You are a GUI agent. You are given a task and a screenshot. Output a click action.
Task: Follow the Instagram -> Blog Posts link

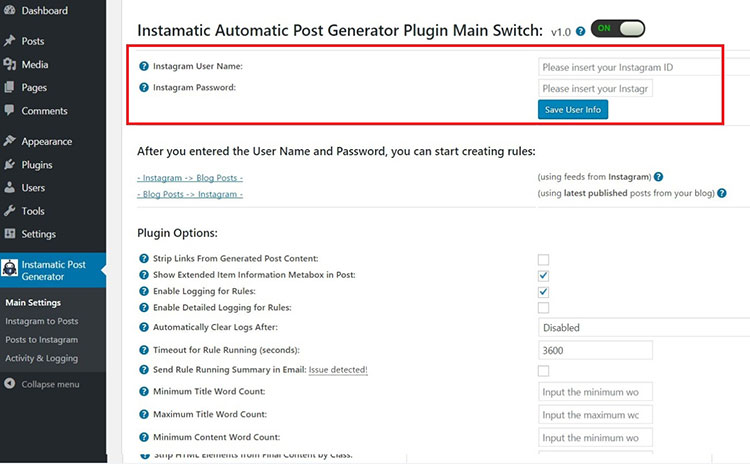190,177
